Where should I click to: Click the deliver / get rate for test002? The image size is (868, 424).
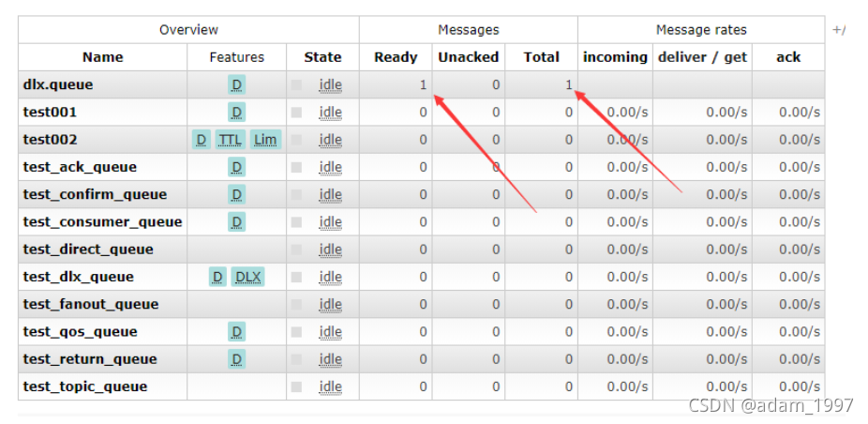[726, 140]
